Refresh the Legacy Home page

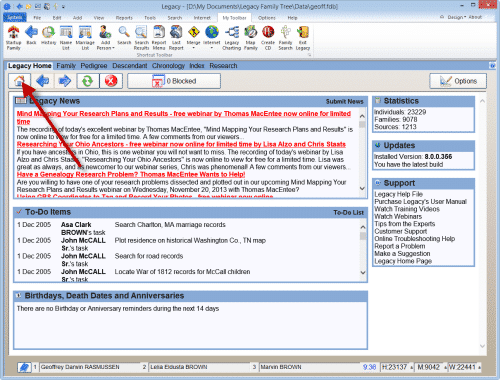pyautogui.click(x=88, y=81)
